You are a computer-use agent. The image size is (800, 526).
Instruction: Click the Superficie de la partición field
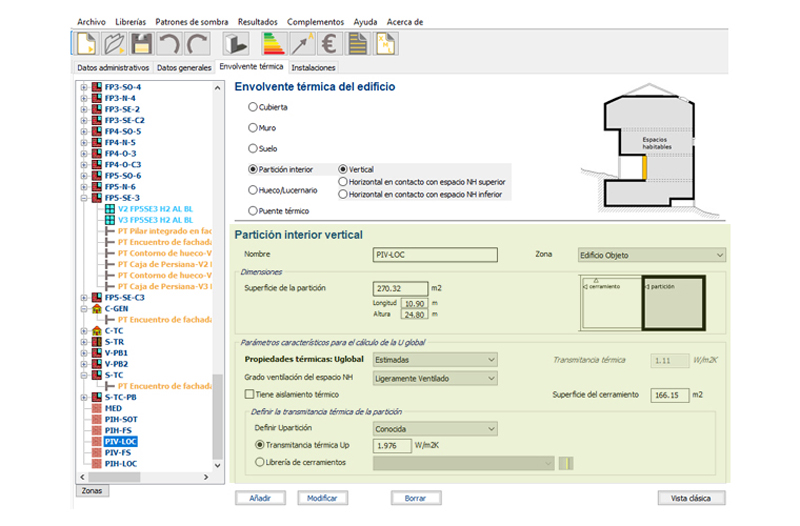[401, 289]
